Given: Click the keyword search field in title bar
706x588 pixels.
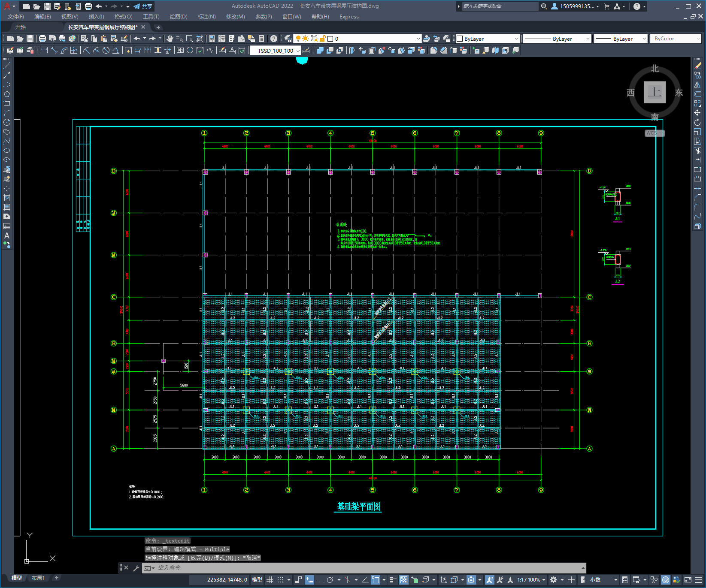Looking at the screenshot, I should pyautogui.click(x=500, y=6).
